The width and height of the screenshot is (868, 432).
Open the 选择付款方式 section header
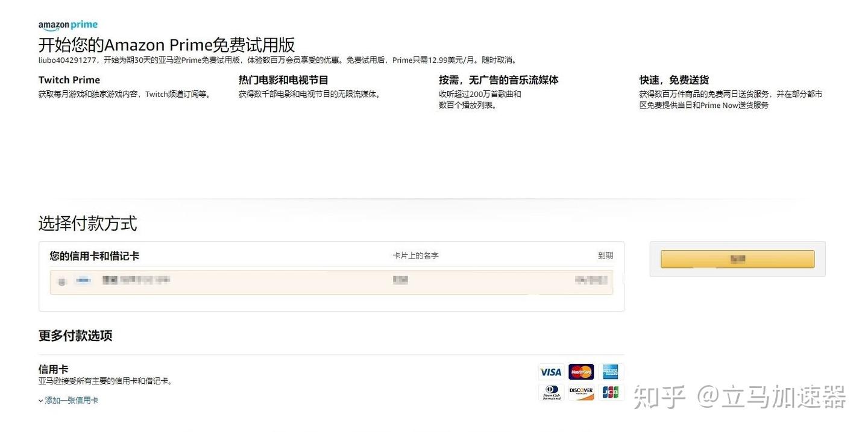88,224
